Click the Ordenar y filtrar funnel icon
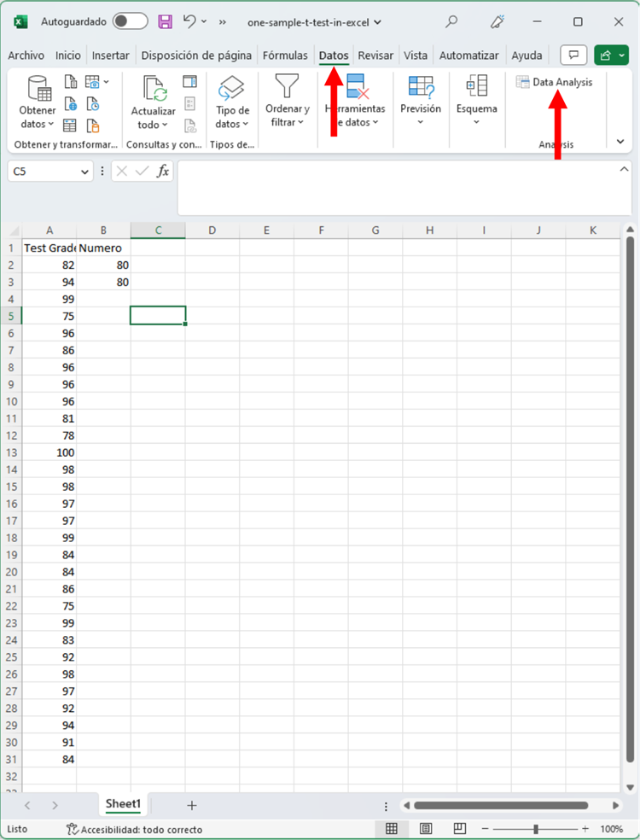The image size is (640, 840). pyautogui.click(x=287, y=86)
